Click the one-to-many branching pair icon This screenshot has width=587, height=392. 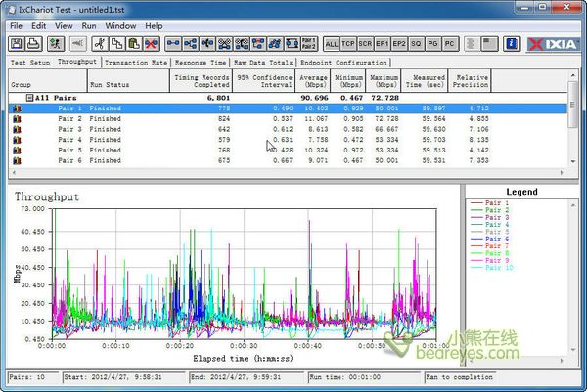click(190, 44)
